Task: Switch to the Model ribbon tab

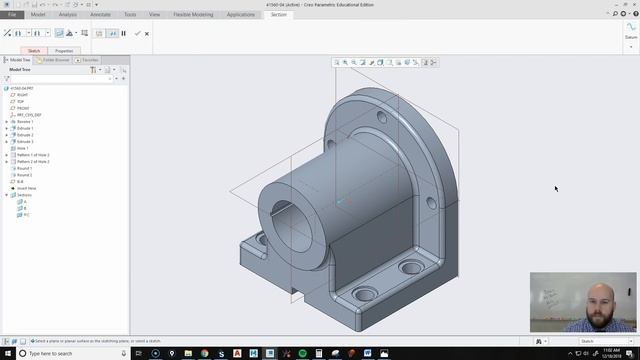Action: pos(38,15)
